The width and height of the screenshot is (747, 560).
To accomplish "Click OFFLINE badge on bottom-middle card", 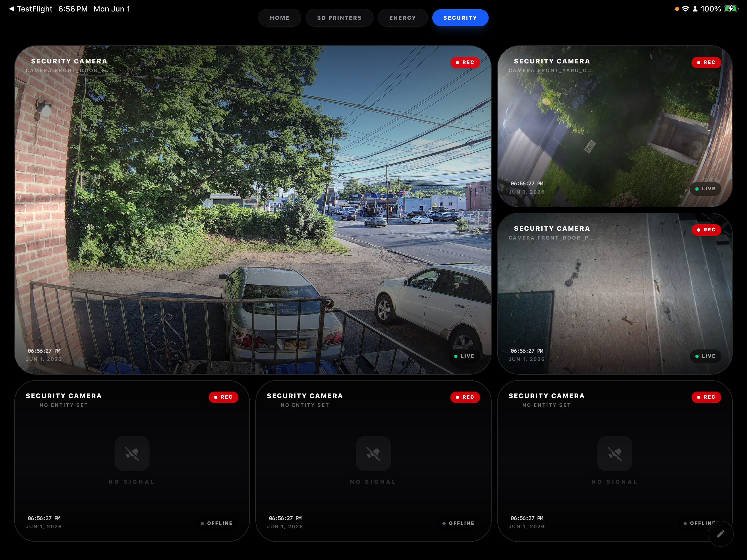I will [x=459, y=523].
